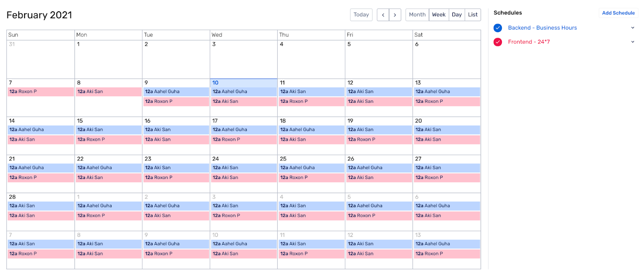Open Aki San shift on February 22

click(109, 178)
